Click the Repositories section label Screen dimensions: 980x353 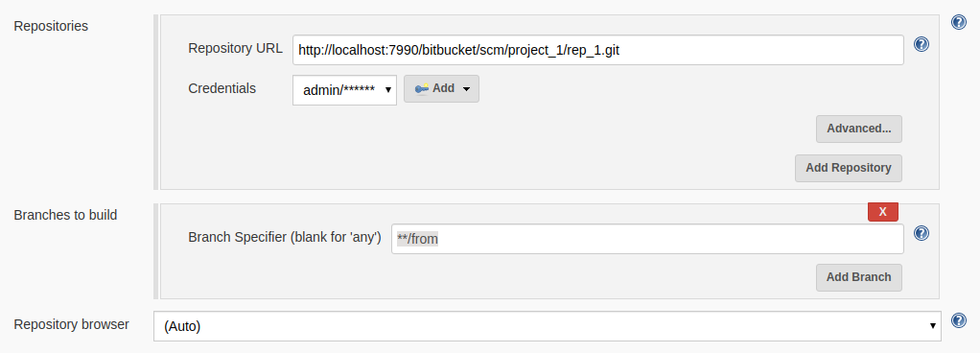[x=51, y=26]
